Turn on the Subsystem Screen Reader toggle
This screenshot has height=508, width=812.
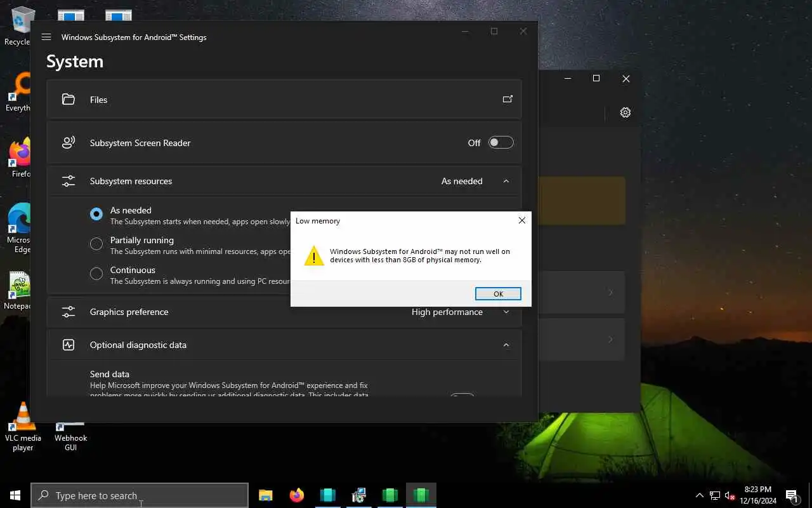pyautogui.click(x=501, y=143)
